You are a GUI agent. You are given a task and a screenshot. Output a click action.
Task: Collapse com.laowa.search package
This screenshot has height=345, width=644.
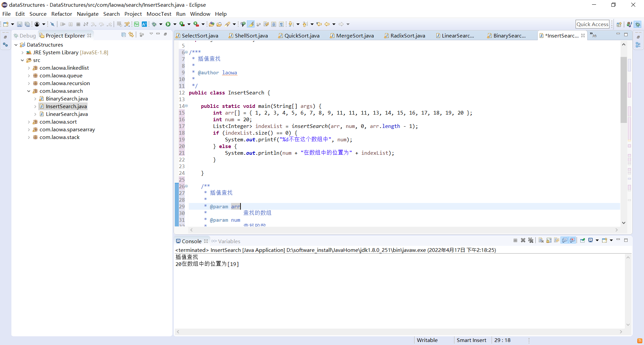pos(29,91)
